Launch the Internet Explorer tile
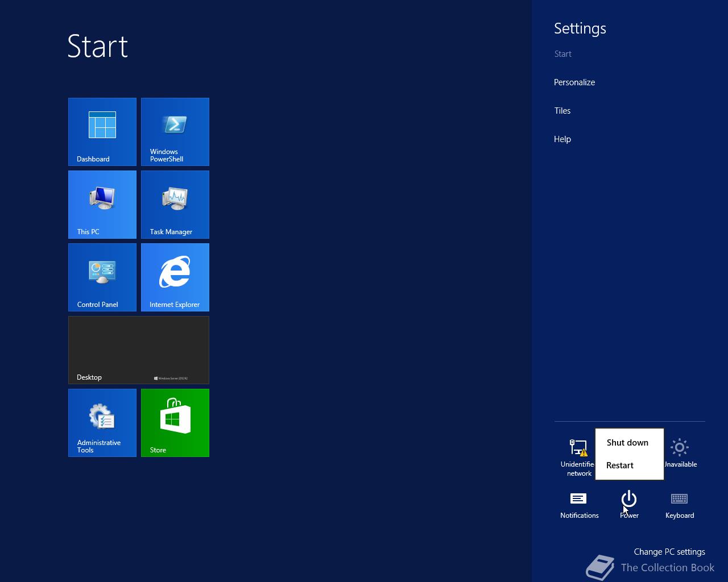 point(175,277)
